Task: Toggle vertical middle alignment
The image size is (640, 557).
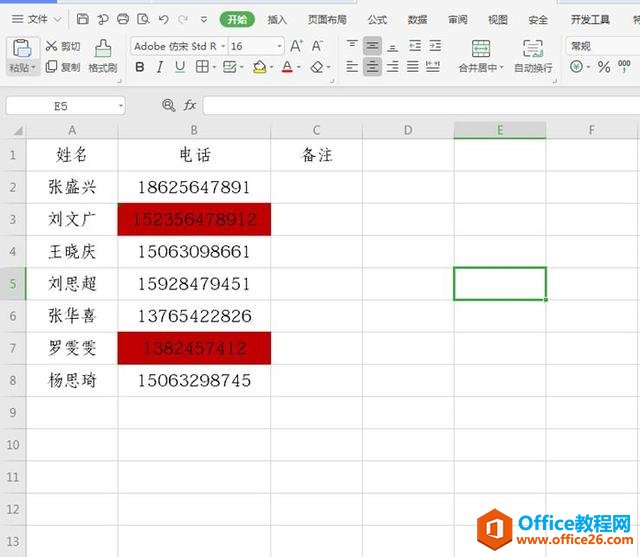Action: 372,46
